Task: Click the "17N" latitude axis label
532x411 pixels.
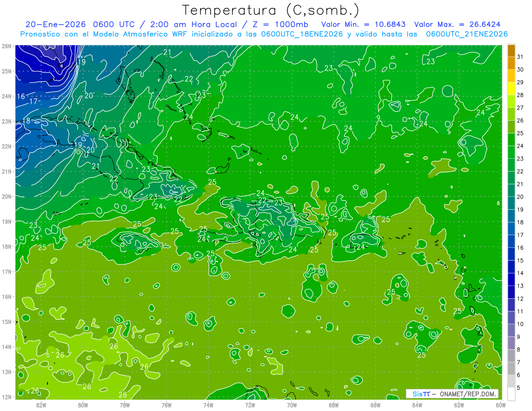Action: pyautogui.click(x=7, y=271)
